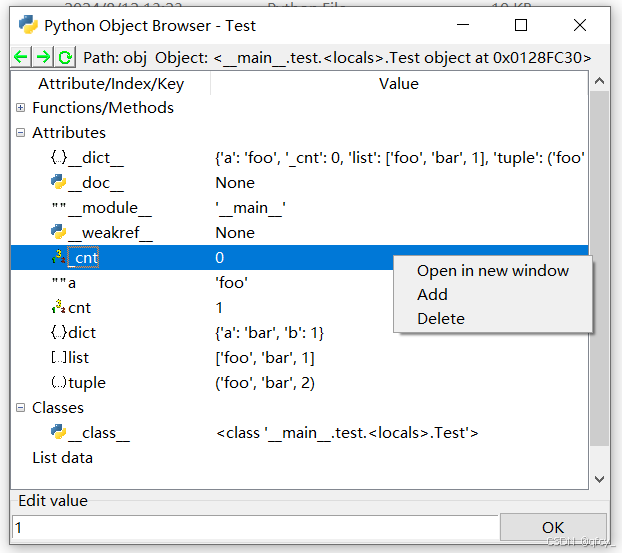Click the Edit value input field
The height and width of the screenshot is (553, 622).
click(x=255, y=528)
